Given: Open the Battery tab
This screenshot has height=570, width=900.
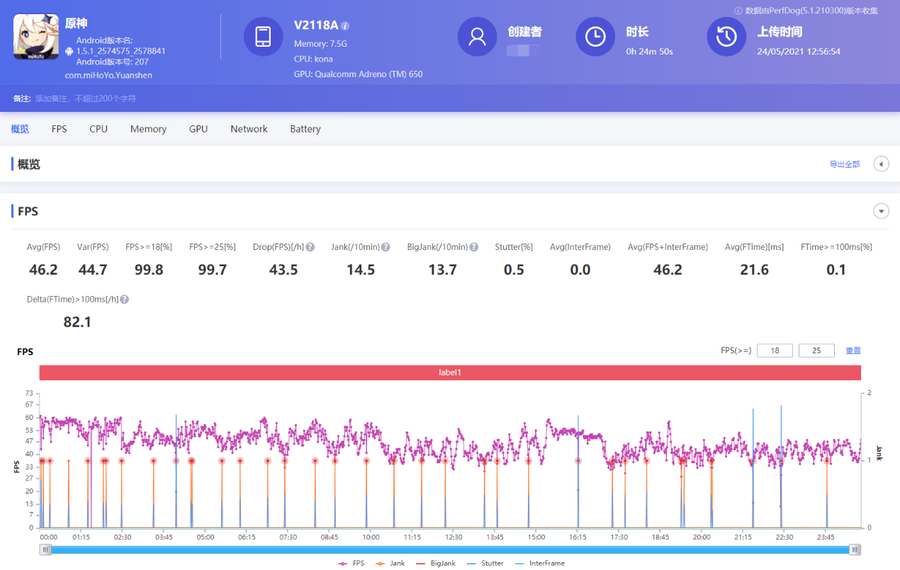Looking at the screenshot, I should (305, 129).
